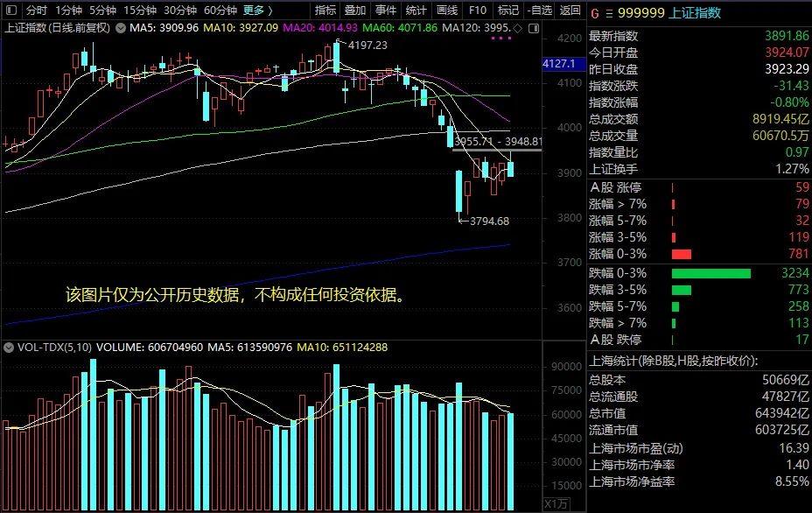Open F10 company info

pyautogui.click(x=478, y=10)
